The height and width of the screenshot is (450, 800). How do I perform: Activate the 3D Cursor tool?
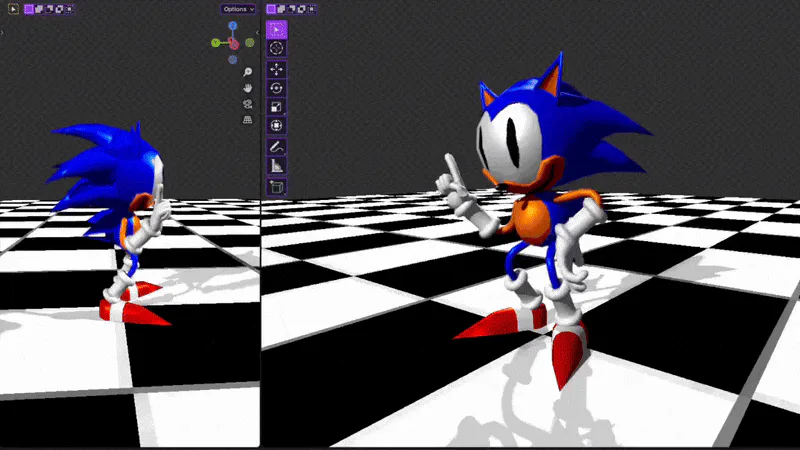pyautogui.click(x=277, y=48)
